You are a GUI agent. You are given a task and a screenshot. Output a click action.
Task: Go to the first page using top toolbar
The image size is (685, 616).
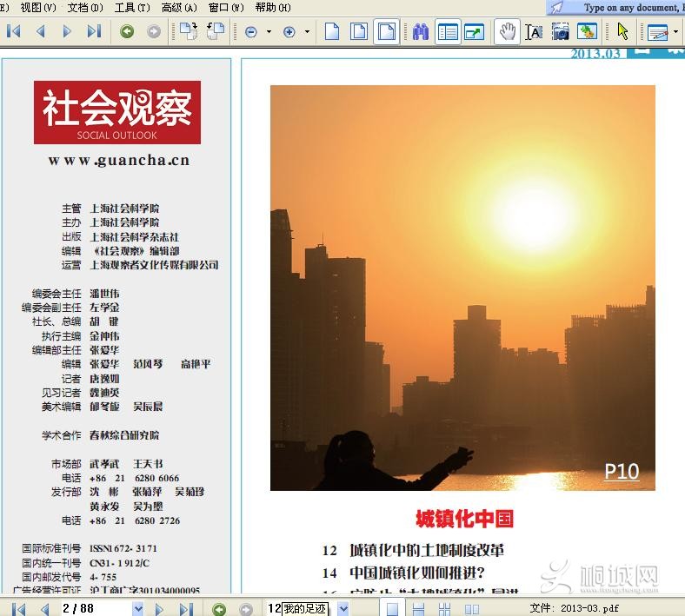(14, 32)
